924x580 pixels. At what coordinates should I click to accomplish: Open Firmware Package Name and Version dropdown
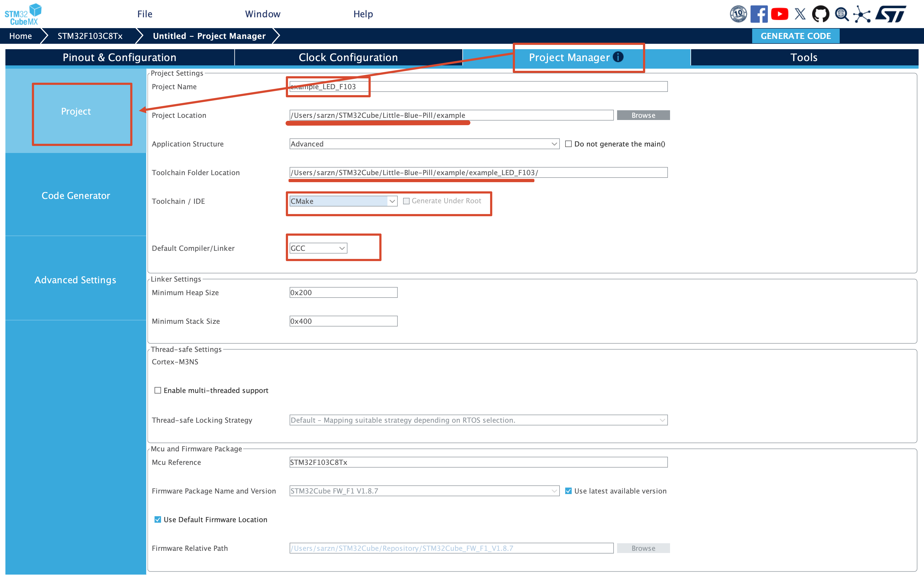[424, 491]
